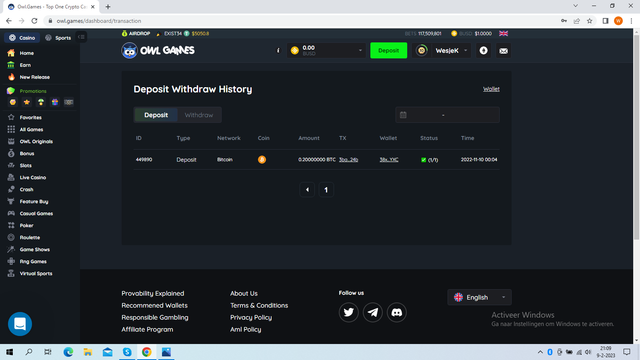
Task: Switch to the Withdraw tab
Action: click(199, 115)
